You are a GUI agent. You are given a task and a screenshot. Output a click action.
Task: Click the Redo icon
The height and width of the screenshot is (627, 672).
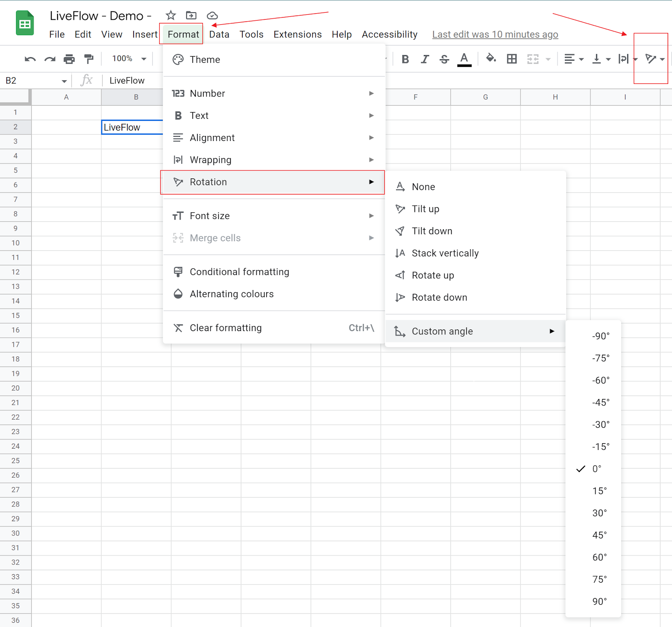(50, 59)
